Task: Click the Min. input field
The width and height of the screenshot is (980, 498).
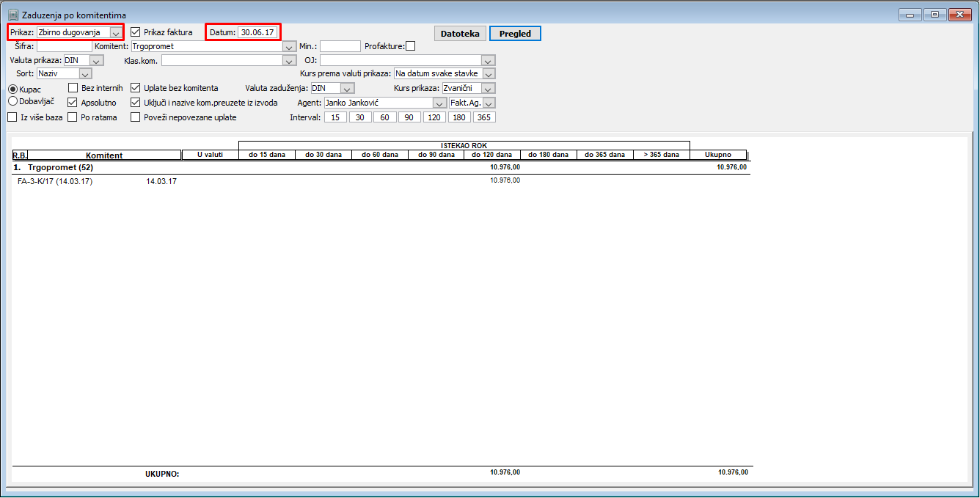Action: pyautogui.click(x=340, y=46)
